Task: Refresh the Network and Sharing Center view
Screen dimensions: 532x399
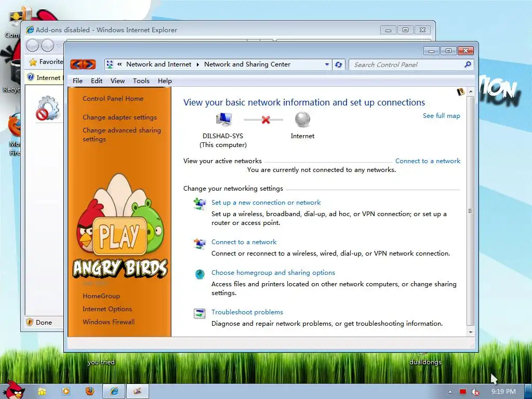Action: click(338, 64)
